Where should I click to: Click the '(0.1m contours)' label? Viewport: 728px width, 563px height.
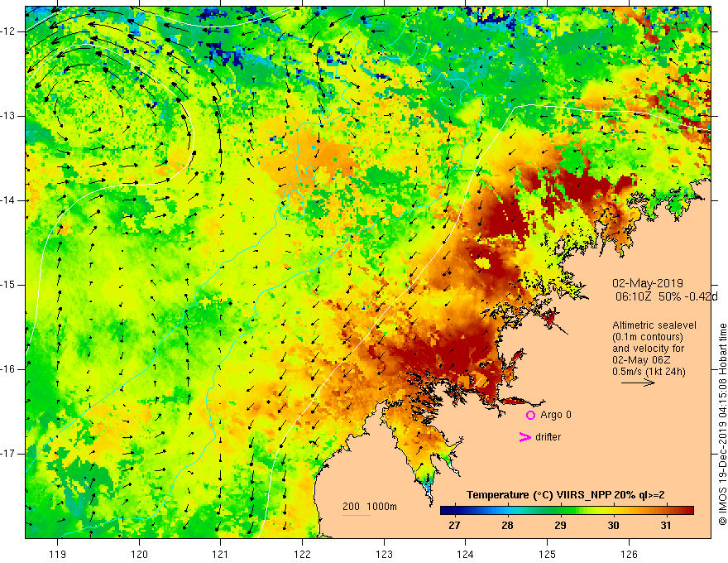tap(648, 337)
